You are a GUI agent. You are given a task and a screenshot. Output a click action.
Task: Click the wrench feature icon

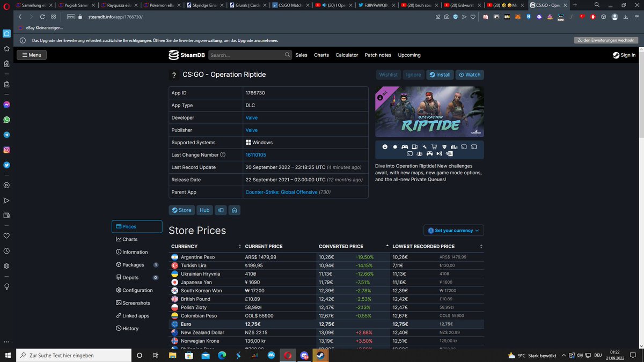(x=424, y=146)
